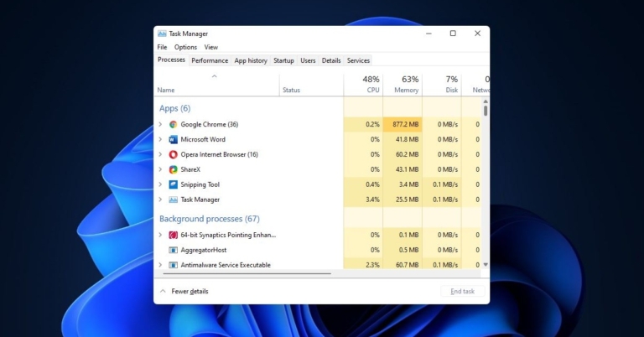
Task: Select the AggregatorHost row text
Action: 204,250
